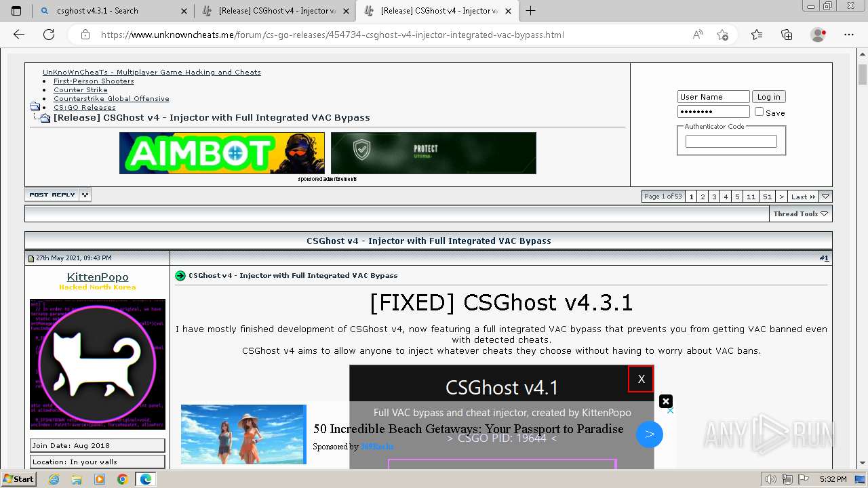The image size is (868, 488).
Task: Go to page 3 of the thread
Action: [714, 197]
